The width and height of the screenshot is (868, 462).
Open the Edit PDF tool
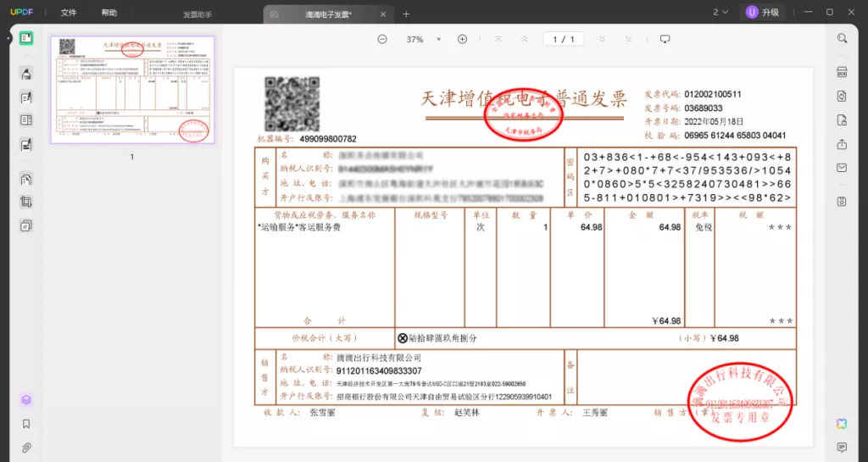[26, 98]
